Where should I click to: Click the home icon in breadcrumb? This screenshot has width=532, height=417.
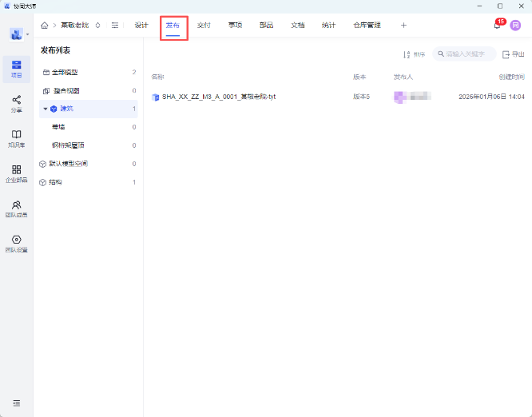pyautogui.click(x=45, y=26)
